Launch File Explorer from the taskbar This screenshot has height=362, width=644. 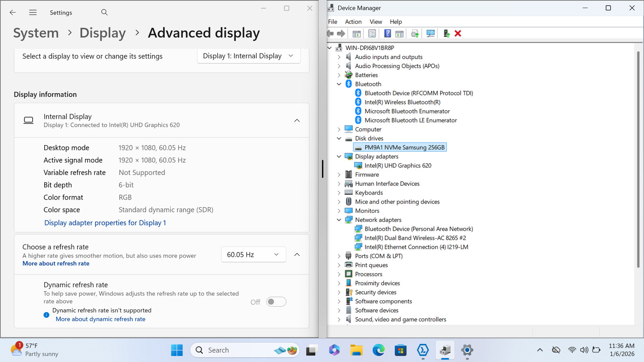click(356, 350)
